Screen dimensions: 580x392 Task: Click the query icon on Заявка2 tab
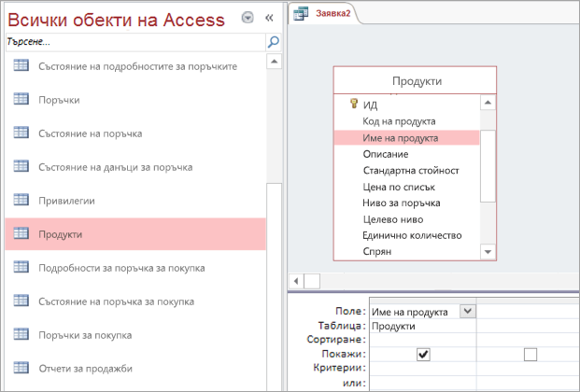301,14
